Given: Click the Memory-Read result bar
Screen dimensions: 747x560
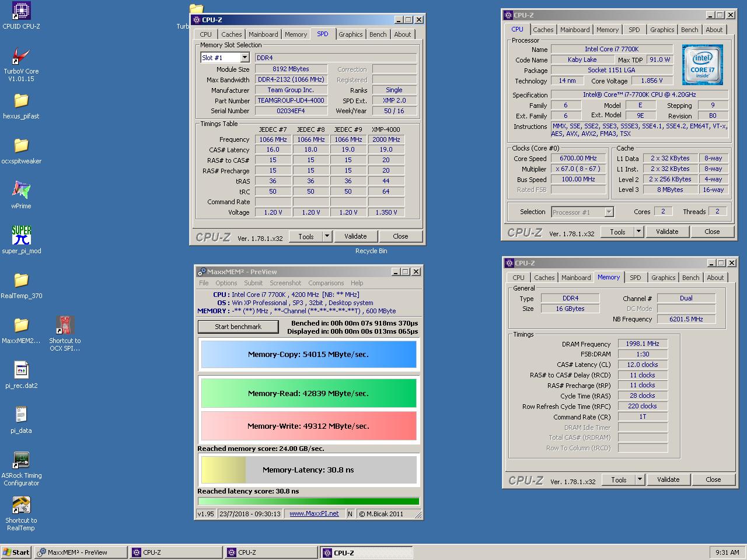Looking at the screenshot, I should (309, 393).
